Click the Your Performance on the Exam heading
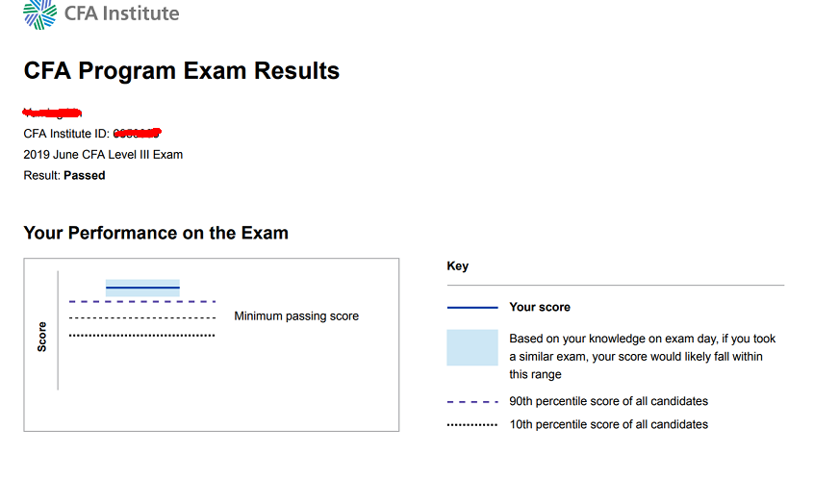839x504 pixels. [x=156, y=233]
